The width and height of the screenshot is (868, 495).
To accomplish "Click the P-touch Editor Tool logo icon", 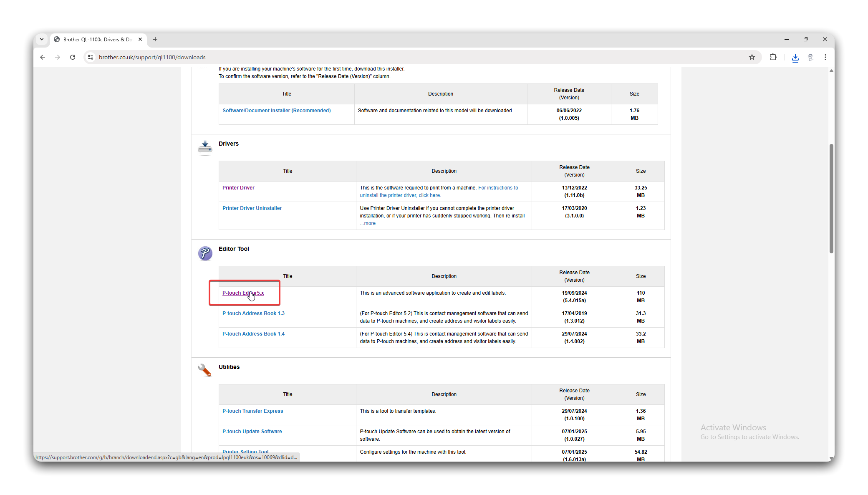I will (x=205, y=253).
